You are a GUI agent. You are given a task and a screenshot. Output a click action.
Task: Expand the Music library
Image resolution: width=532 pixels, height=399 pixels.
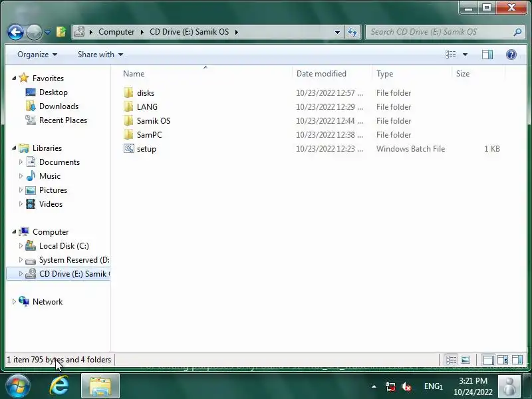[x=21, y=176]
